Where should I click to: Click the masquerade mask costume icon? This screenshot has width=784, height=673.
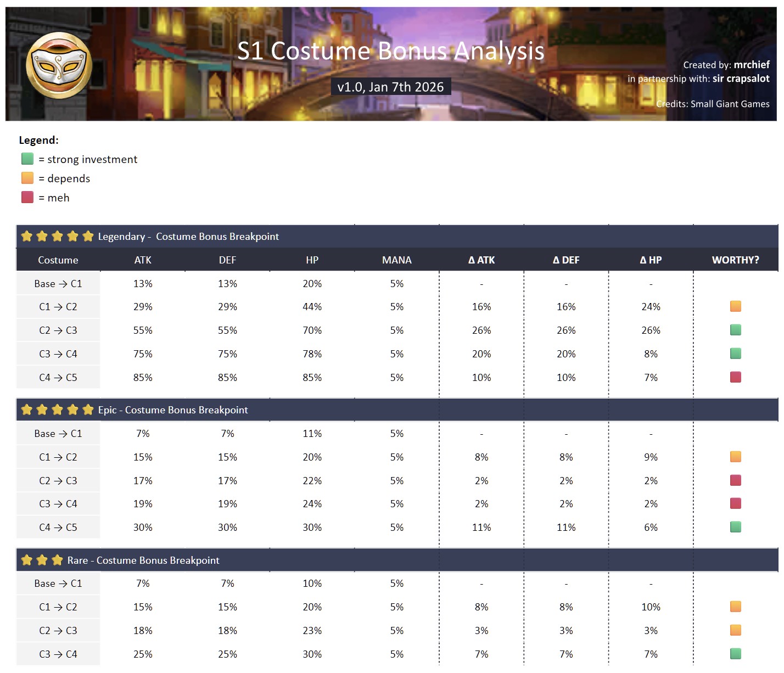[59, 65]
